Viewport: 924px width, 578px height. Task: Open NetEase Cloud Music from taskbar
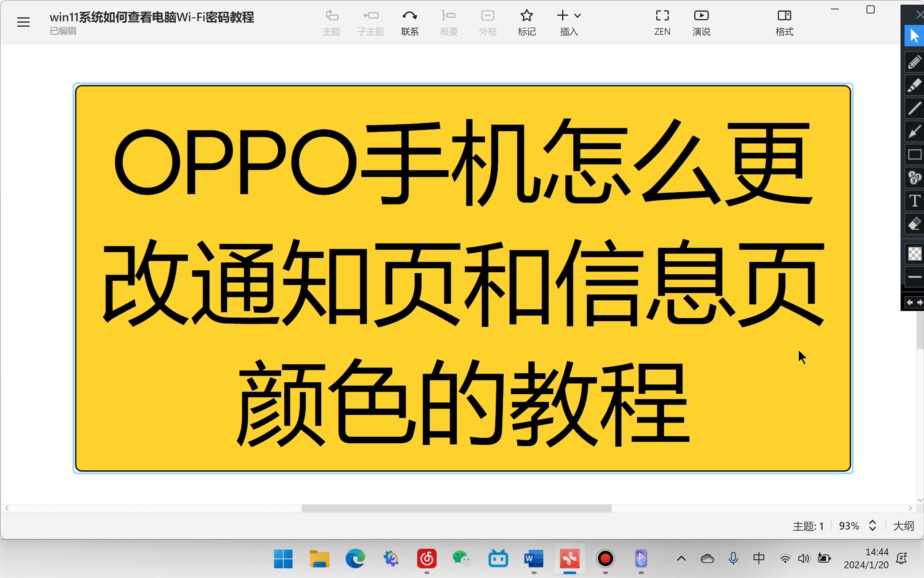click(x=426, y=559)
